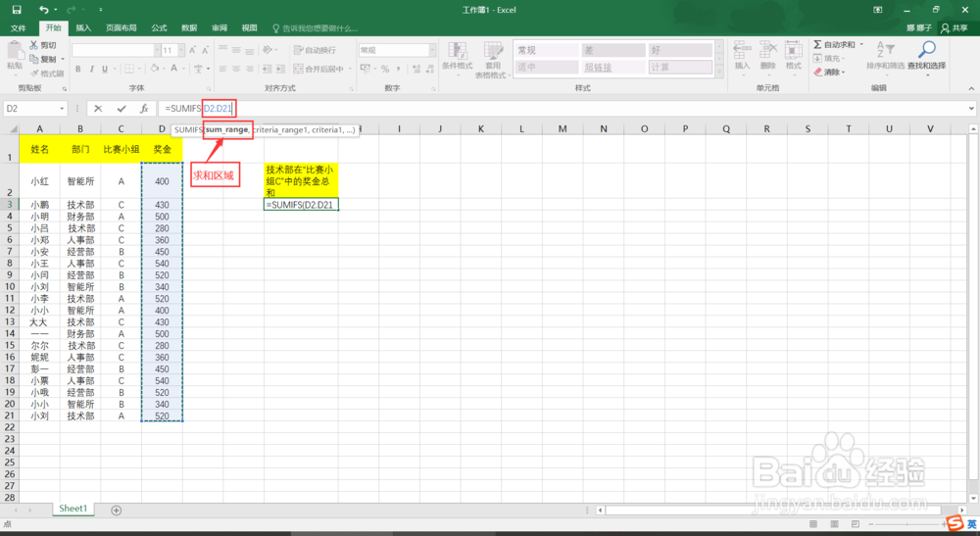Select the Sheet1 worksheet tab

tap(73, 509)
